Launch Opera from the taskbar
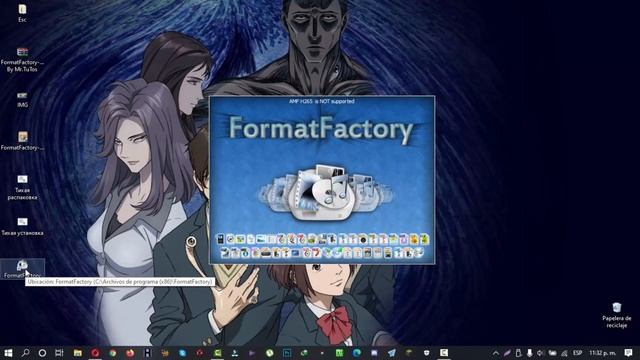 pyautogui.click(x=95, y=353)
